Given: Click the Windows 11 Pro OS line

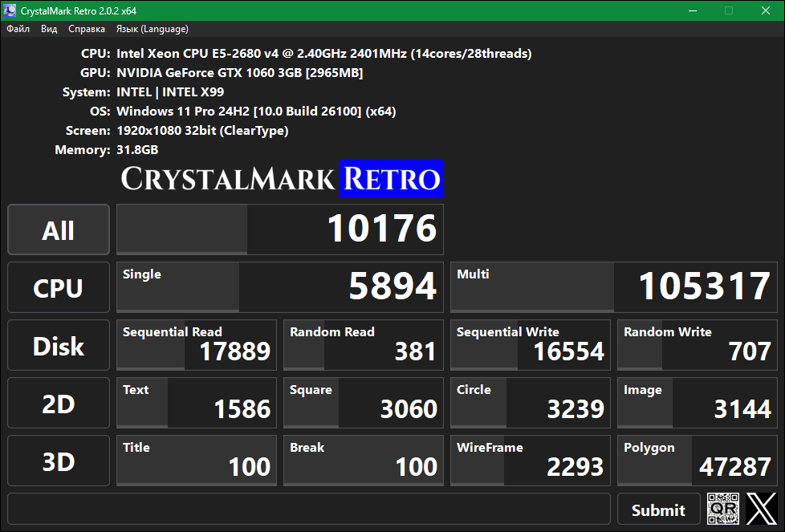Looking at the screenshot, I should [256, 112].
